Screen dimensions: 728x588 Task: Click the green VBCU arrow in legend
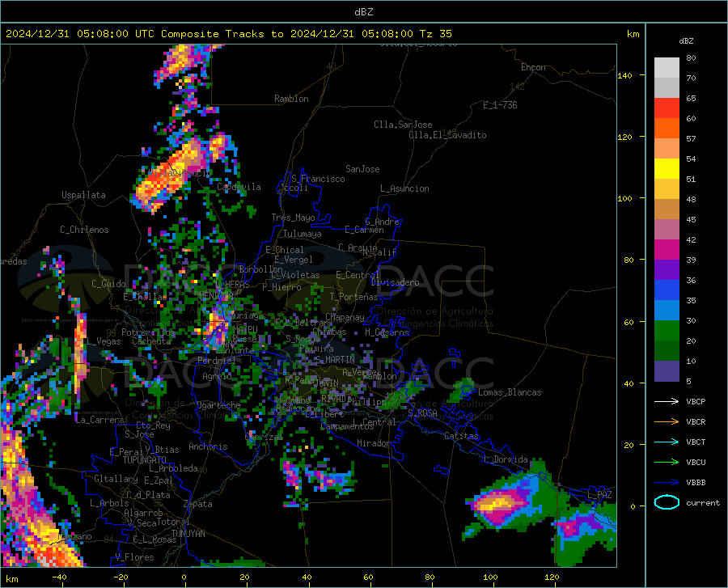coord(667,463)
